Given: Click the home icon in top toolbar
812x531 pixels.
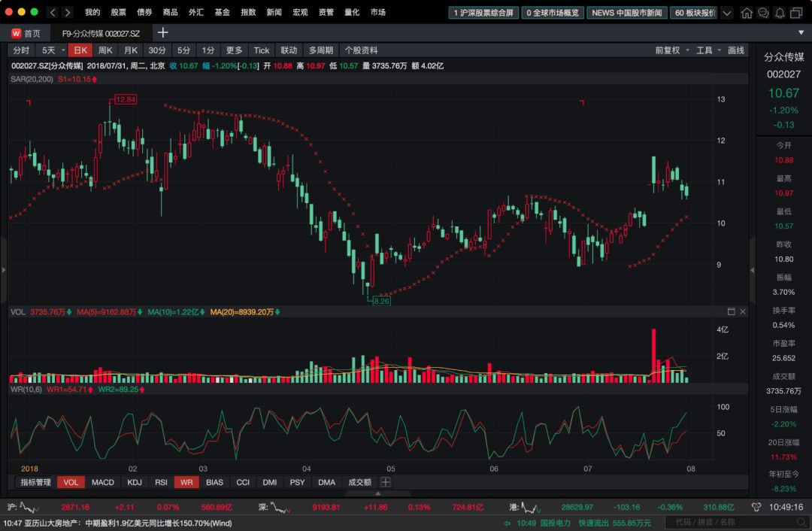Looking at the screenshot, I should 747,13.
